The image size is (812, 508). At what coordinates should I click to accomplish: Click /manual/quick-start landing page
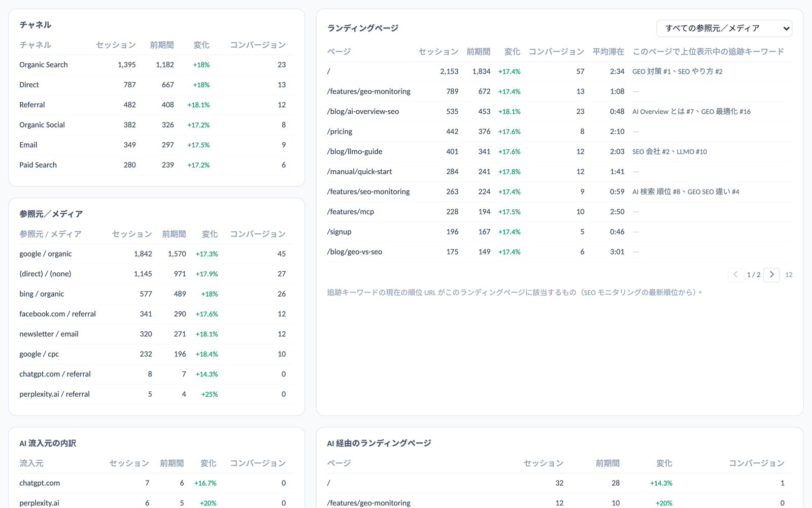[x=360, y=172]
